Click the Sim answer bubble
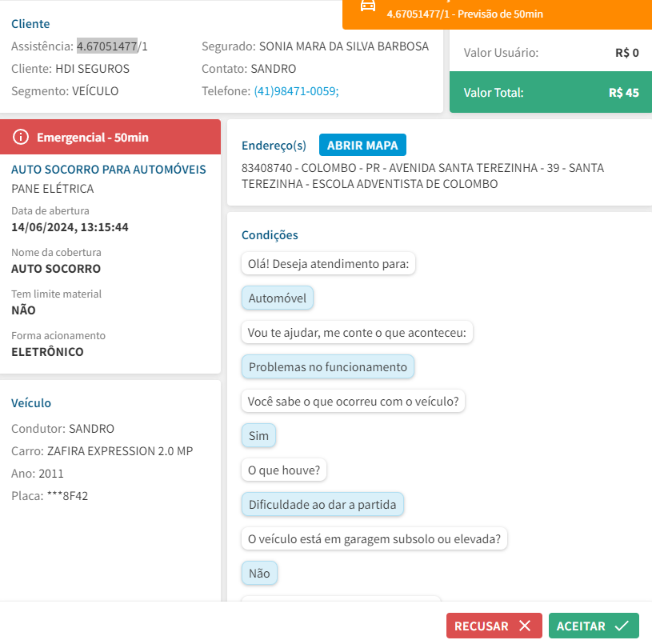The height and width of the screenshot is (644, 652). pos(258,436)
